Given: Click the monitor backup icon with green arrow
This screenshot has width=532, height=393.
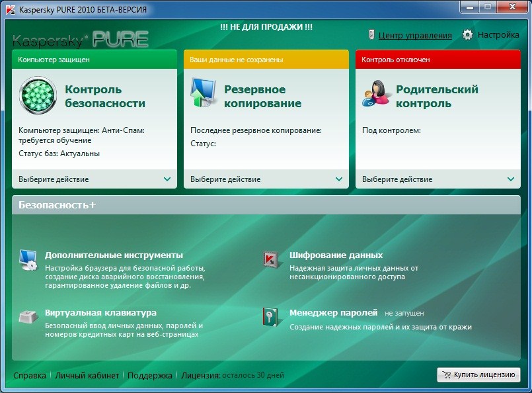Looking at the screenshot, I should (x=203, y=93).
